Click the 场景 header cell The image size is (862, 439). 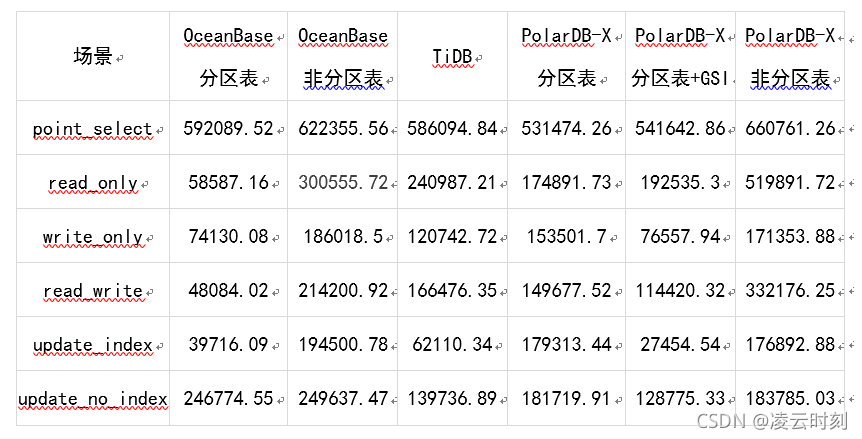(x=92, y=56)
